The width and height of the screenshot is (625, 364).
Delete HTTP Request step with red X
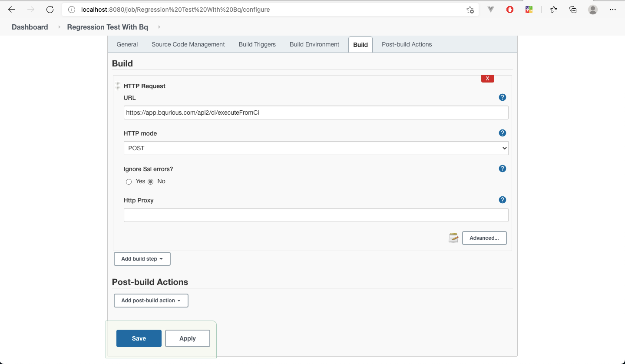[488, 79]
